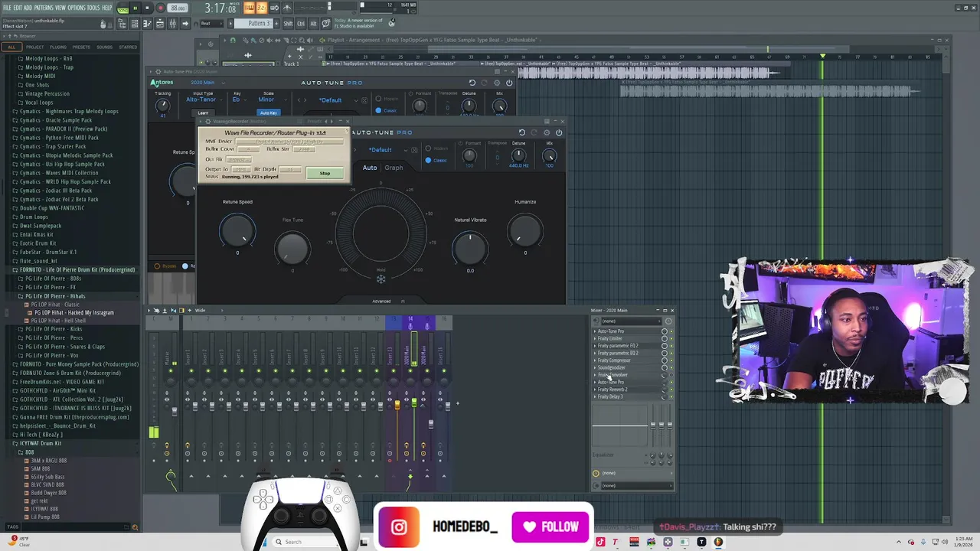The height and width of the screenshot is (551, 980).
Task: Click Stop in Wave File Recorder
Action: coord(325,174)
